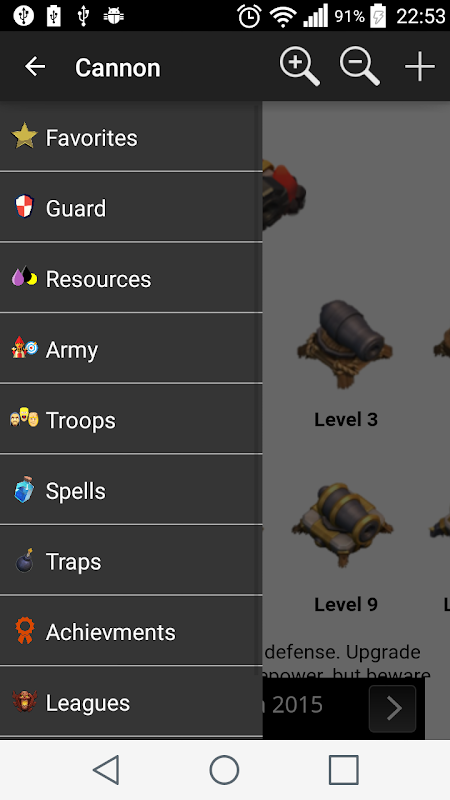Open the Army menu item
Image resolution: width=450 pixels, height=800 pixels.
(131, 349)
